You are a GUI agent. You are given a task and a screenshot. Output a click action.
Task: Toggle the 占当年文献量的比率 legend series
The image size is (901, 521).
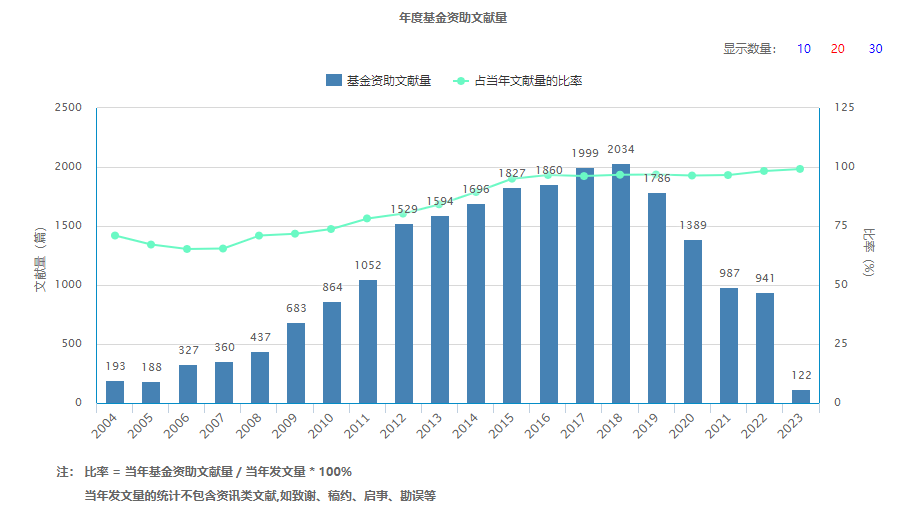click(x=517, y=81)
